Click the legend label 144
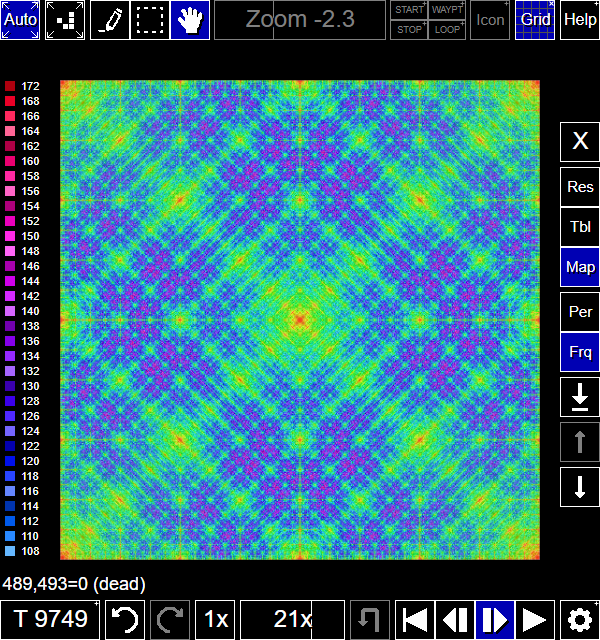 coord(31,281)
